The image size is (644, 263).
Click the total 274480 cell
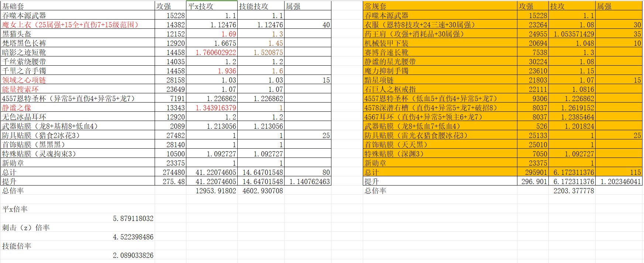pyautogui.click(x=171, y=172)
